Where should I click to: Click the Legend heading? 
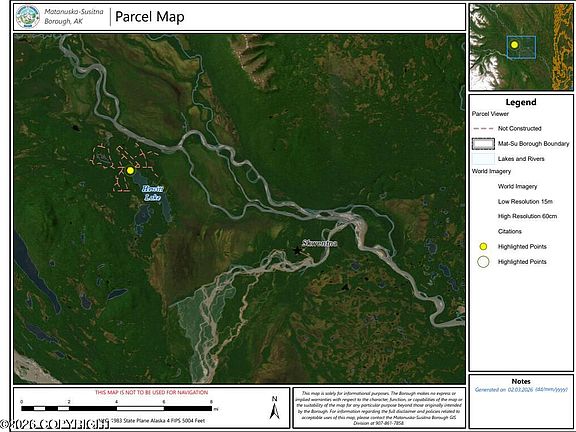pyautogui.click(x=521, y=102)
